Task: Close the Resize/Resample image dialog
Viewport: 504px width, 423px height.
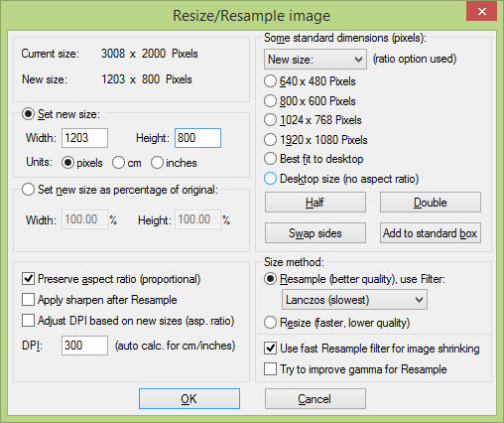Action: [x=481, y=12]
